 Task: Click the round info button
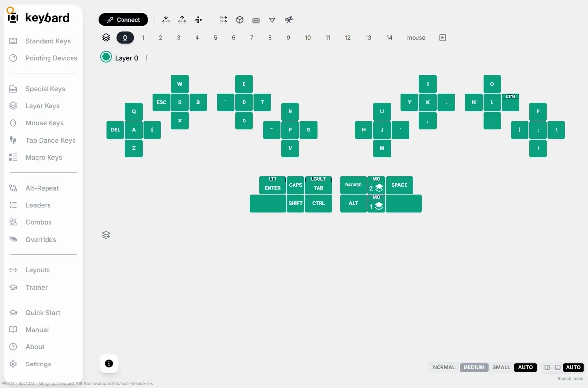click(x=109, y=364)
